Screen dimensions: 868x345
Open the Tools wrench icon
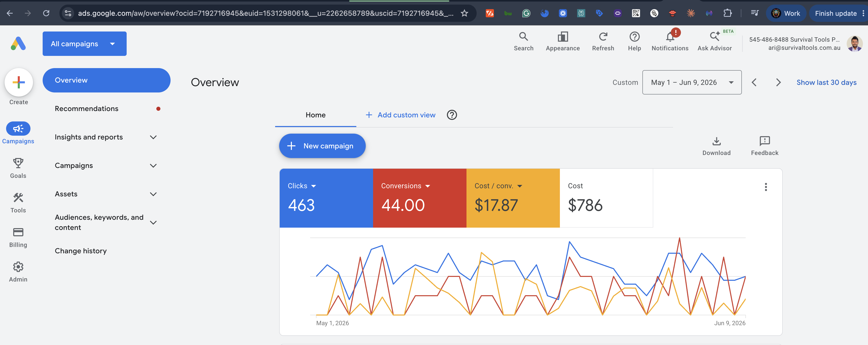(18, 198)
